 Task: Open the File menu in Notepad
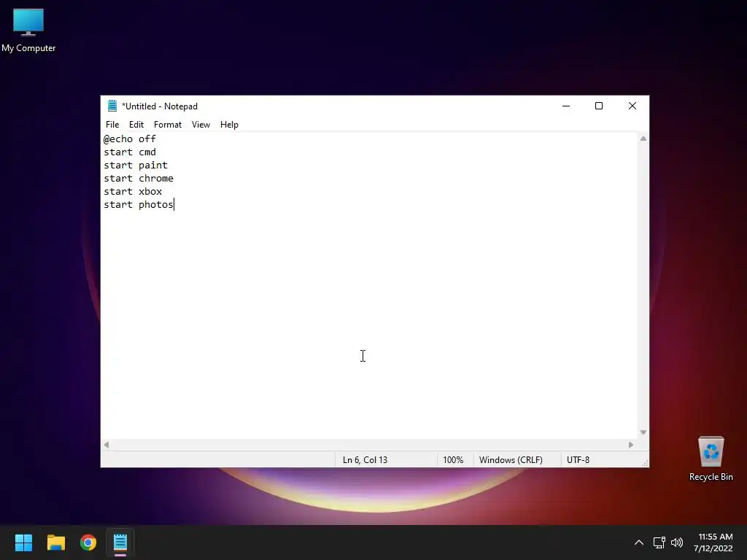point(112,125)
